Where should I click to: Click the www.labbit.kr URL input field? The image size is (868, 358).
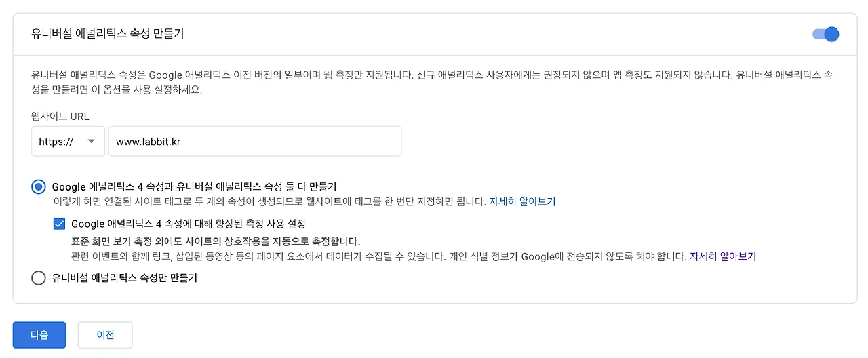point(254,142)
